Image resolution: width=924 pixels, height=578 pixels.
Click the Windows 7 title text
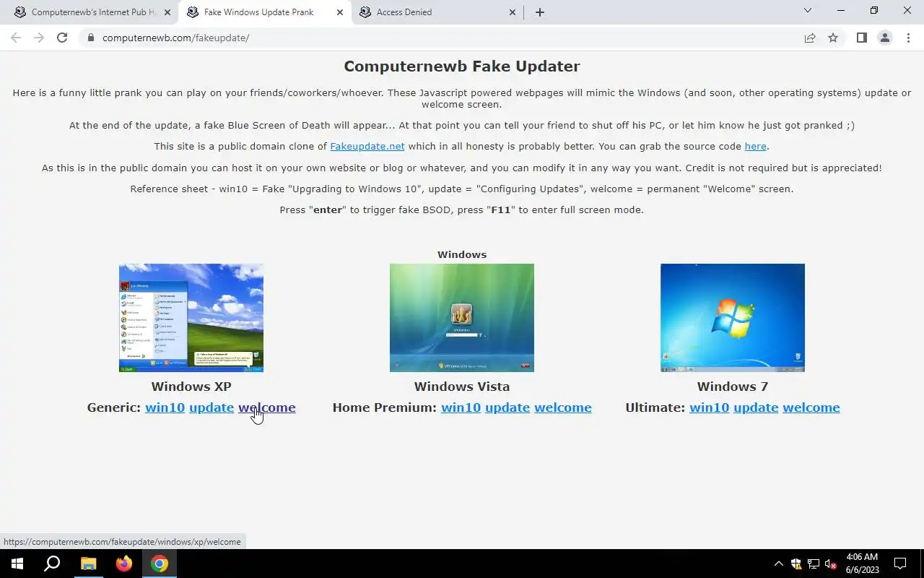[733, 387]
